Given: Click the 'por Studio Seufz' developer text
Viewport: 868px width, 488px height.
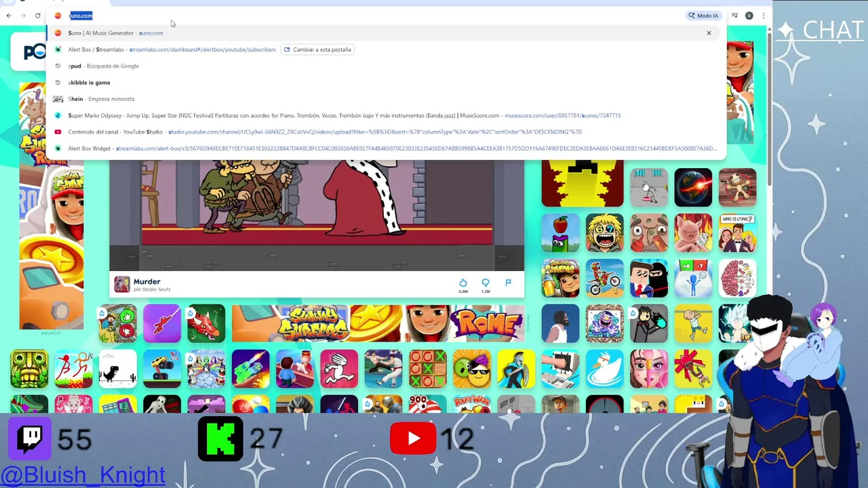Looking at the screenshot, I should click(152, 289).
